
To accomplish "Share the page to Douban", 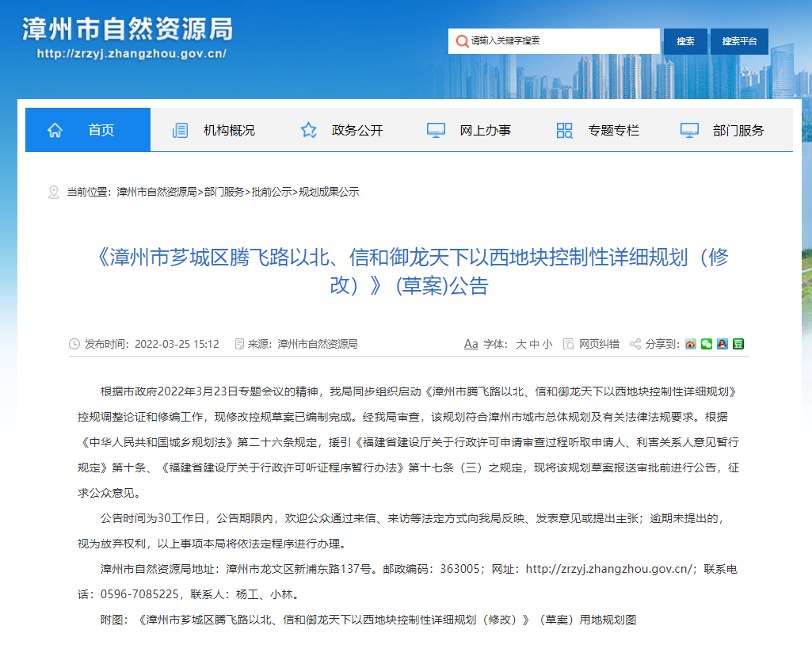I will [x=738, y=343].
